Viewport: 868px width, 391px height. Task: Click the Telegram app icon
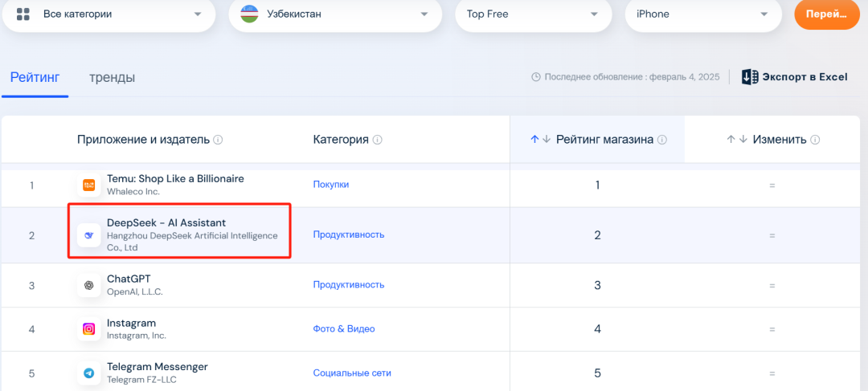click(88, 373)
